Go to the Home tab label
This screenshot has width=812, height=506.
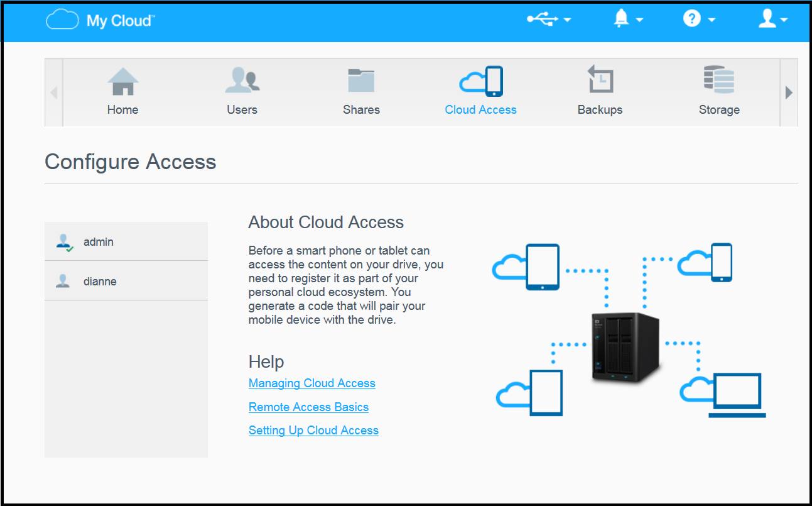[x=122, y=109]
